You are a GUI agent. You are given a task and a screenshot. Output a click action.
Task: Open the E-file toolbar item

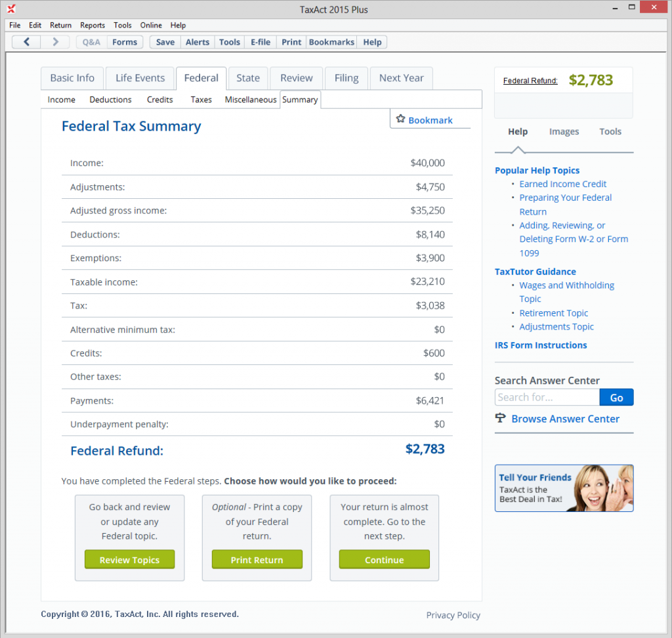(260, 41)
